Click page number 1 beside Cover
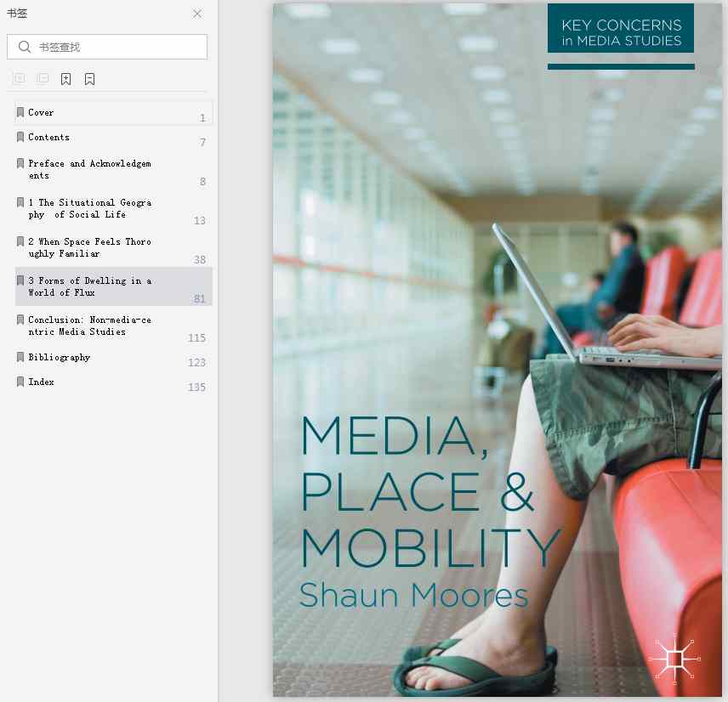 point(202,118)
